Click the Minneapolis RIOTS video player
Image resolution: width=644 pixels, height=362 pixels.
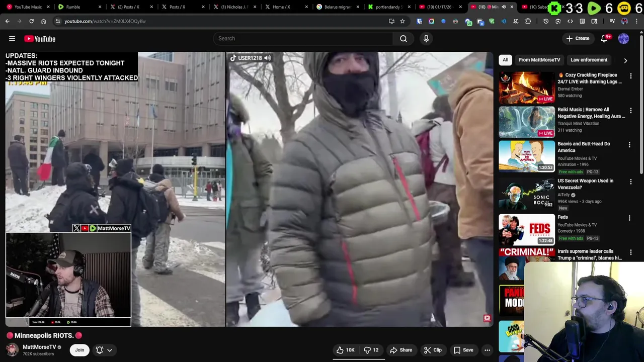point(250,189)
